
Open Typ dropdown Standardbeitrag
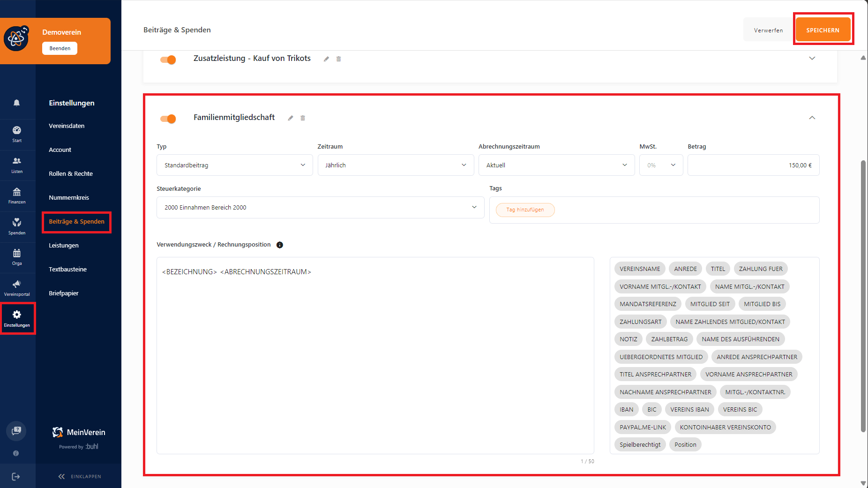pos(235,165)
